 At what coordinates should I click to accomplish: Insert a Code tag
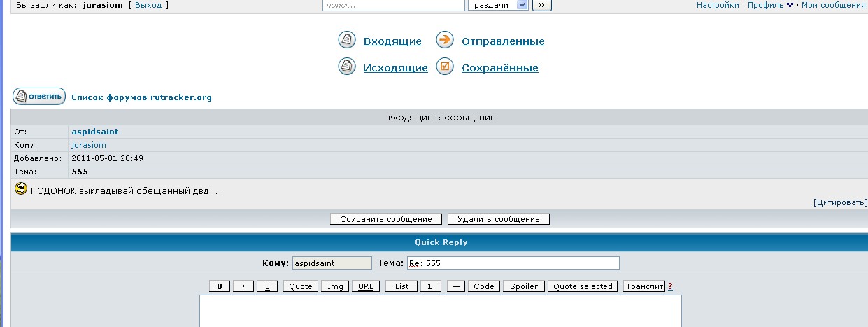(x=483, y=286)
